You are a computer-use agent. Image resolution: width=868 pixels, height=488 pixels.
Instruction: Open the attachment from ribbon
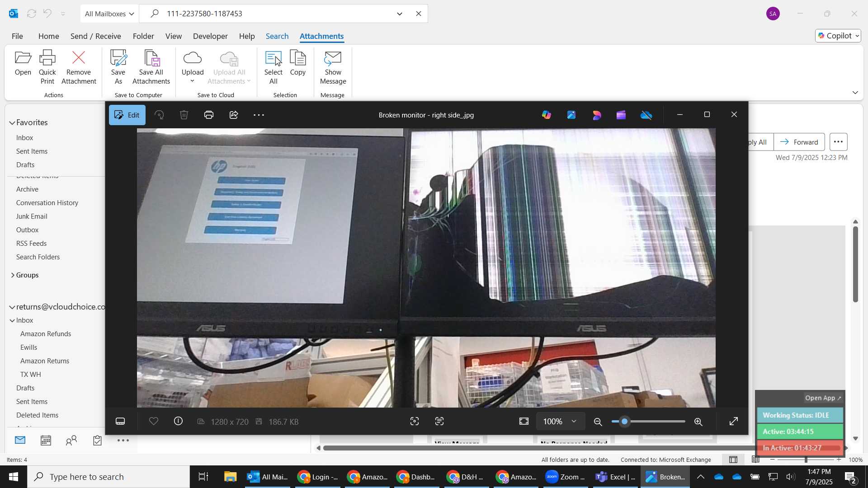click(x=23, y=63)
